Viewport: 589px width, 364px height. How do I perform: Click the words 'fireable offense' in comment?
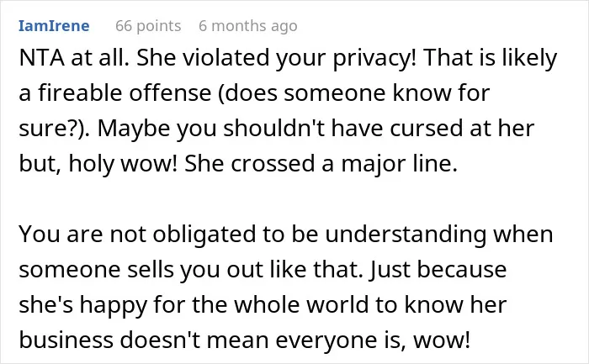click(125, 92)
